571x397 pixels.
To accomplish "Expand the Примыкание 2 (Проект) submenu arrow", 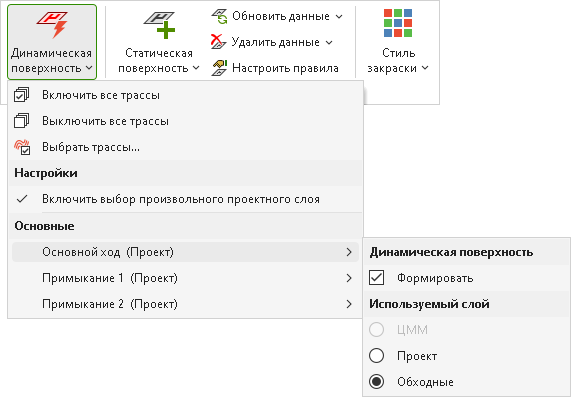I will tap(349, 304).
